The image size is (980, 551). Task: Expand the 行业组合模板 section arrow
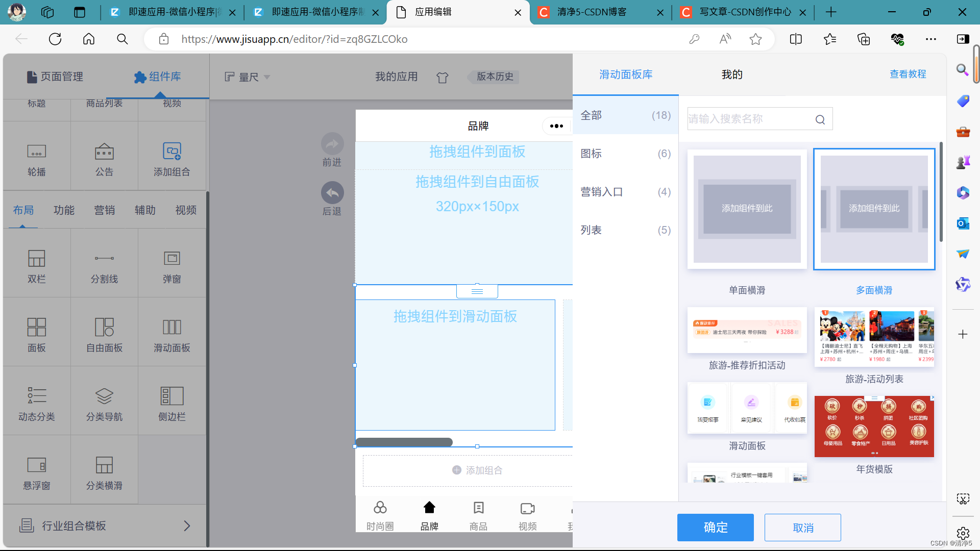click(x=187, y=526)
